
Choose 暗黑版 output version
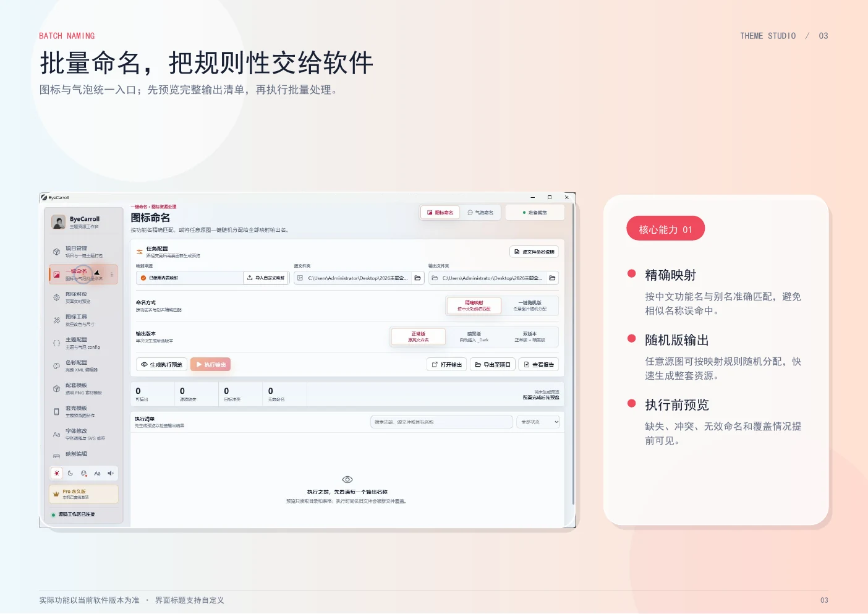point(474,336)
